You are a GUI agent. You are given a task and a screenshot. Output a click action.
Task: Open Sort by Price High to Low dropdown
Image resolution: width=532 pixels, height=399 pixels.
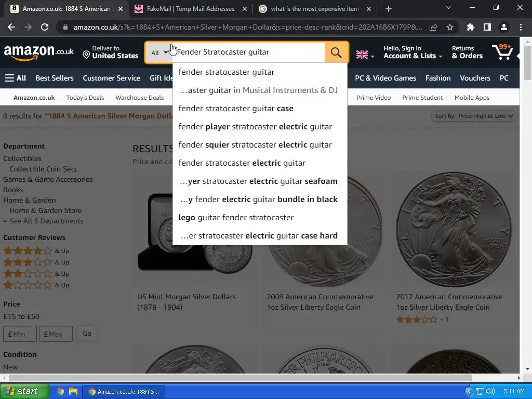pyautogui.click(x=474, y=116)
